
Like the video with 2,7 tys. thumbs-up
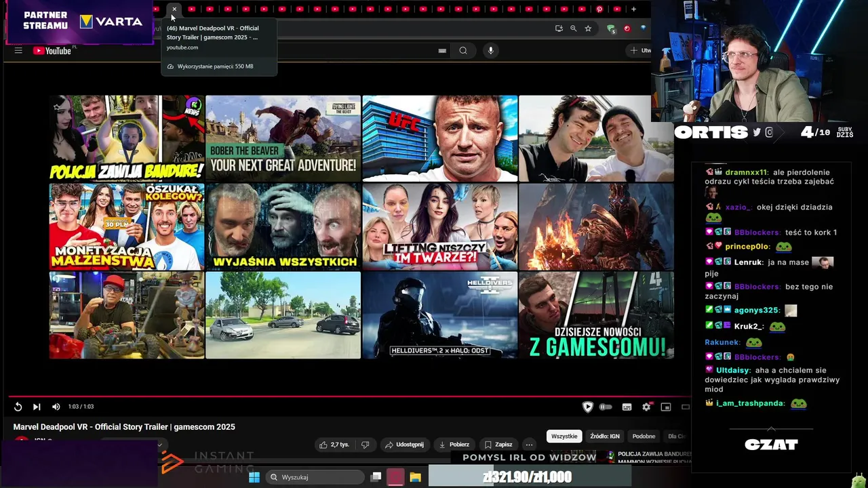tap(334, 445)
